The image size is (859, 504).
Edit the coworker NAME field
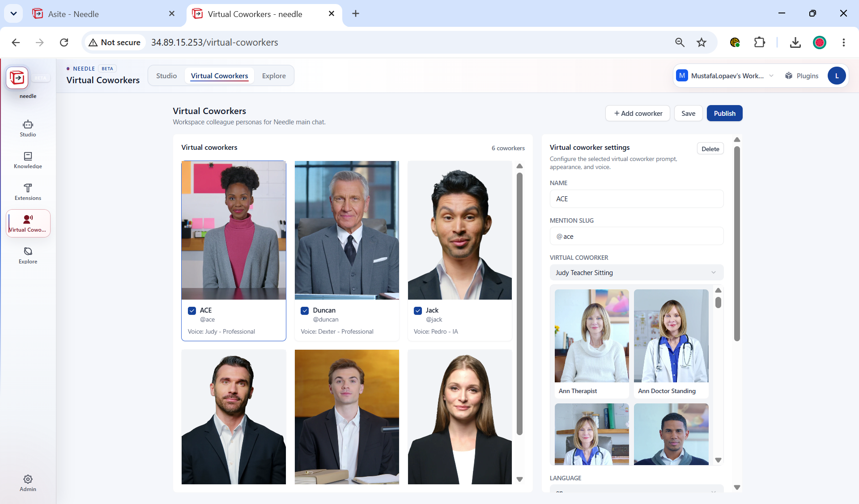[636, 199]
